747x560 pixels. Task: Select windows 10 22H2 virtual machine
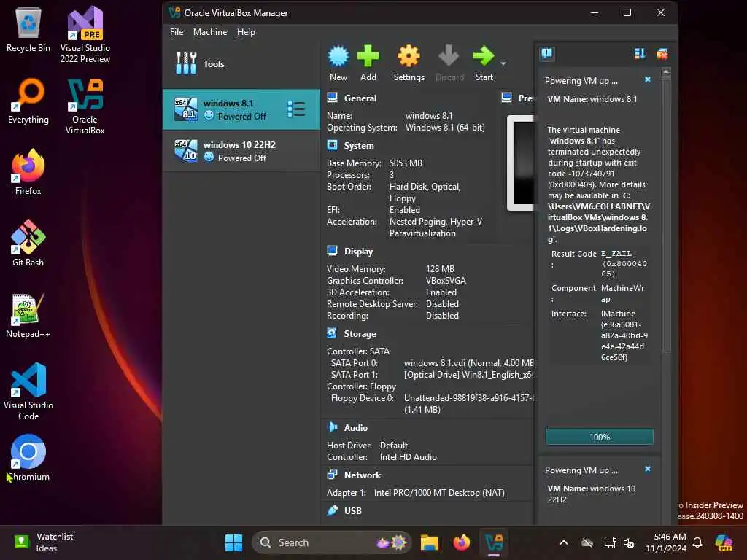241,151
